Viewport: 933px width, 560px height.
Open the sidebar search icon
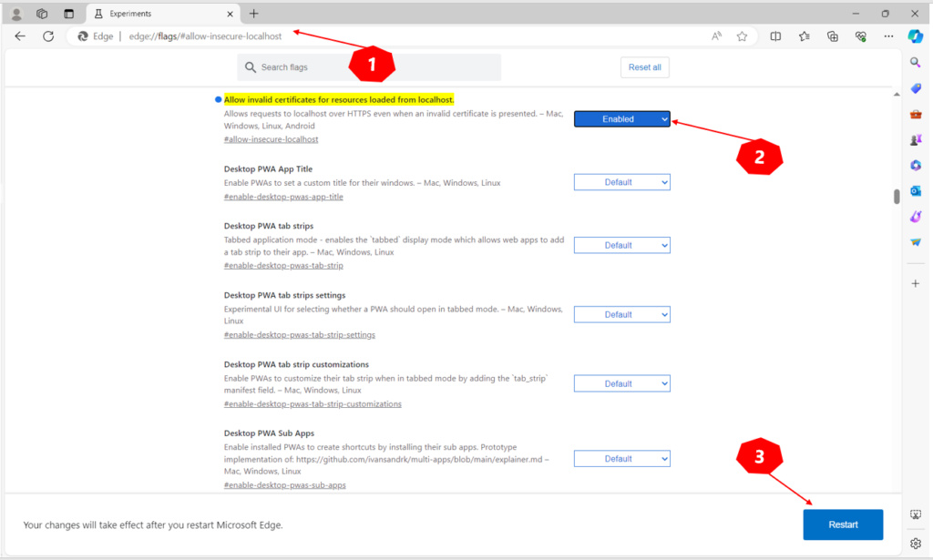pyautogui.click(x=916, y=63)
